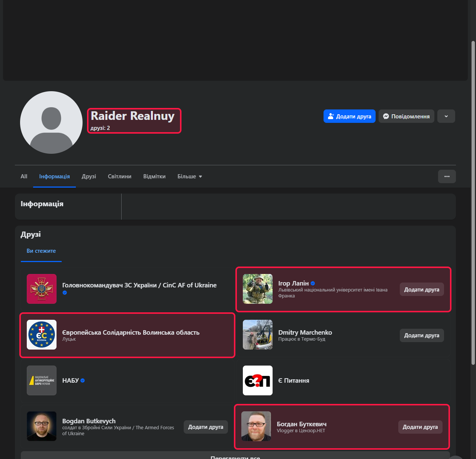Add Dmitry Marchenko as friend

coord(422,335)
